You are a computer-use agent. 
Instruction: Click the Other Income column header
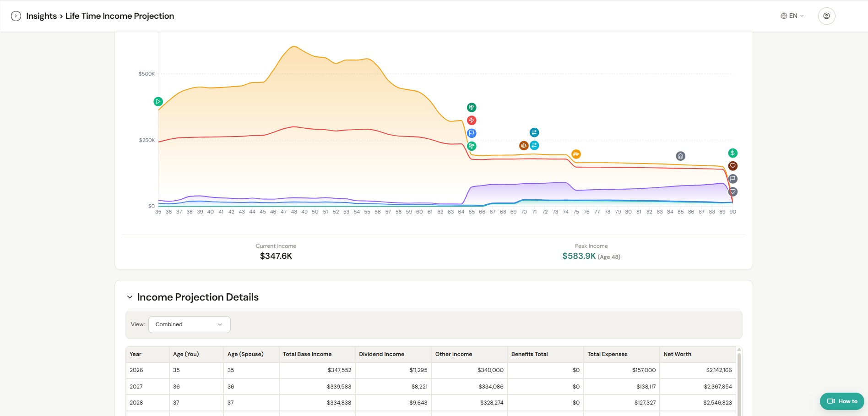[469, 354]
